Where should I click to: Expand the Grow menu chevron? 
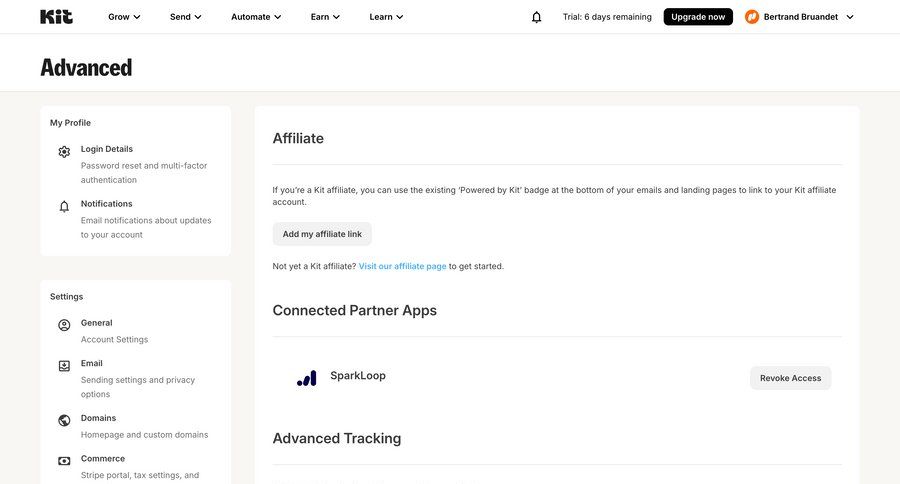137,17
